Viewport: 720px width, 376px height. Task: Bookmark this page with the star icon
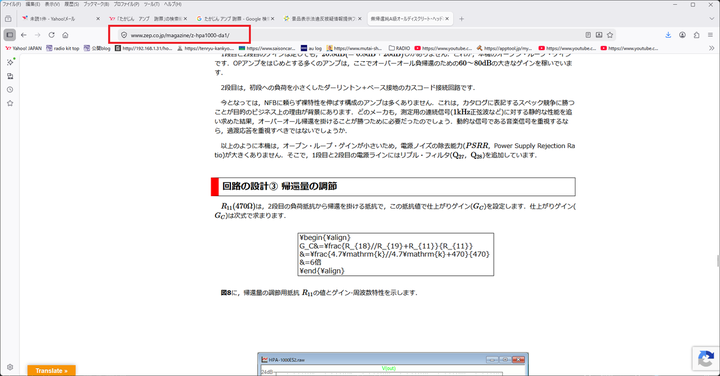[610, 35]
